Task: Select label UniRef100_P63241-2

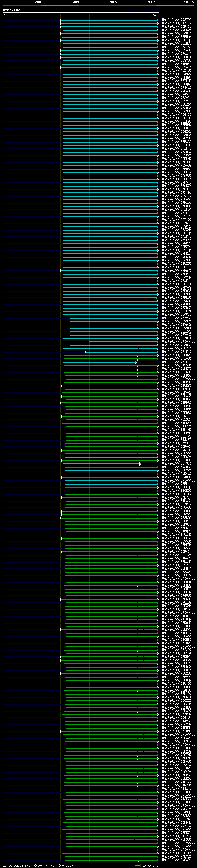Action: (x=179, y=819)
